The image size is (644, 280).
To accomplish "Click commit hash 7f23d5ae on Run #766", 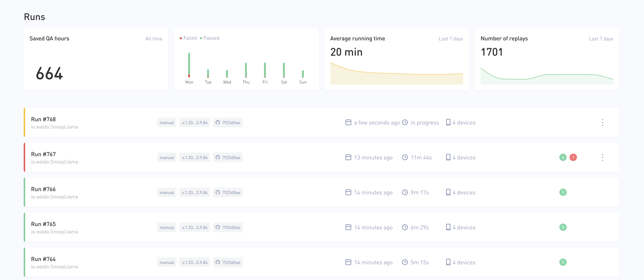I will [x=231, y=192].
